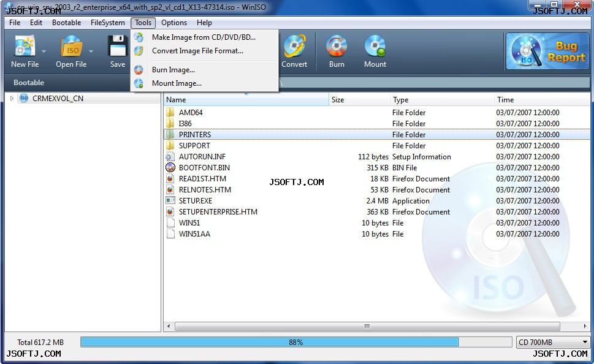Click the Convert toolbar icon
594x364 pixels.
tap(294, 46)
